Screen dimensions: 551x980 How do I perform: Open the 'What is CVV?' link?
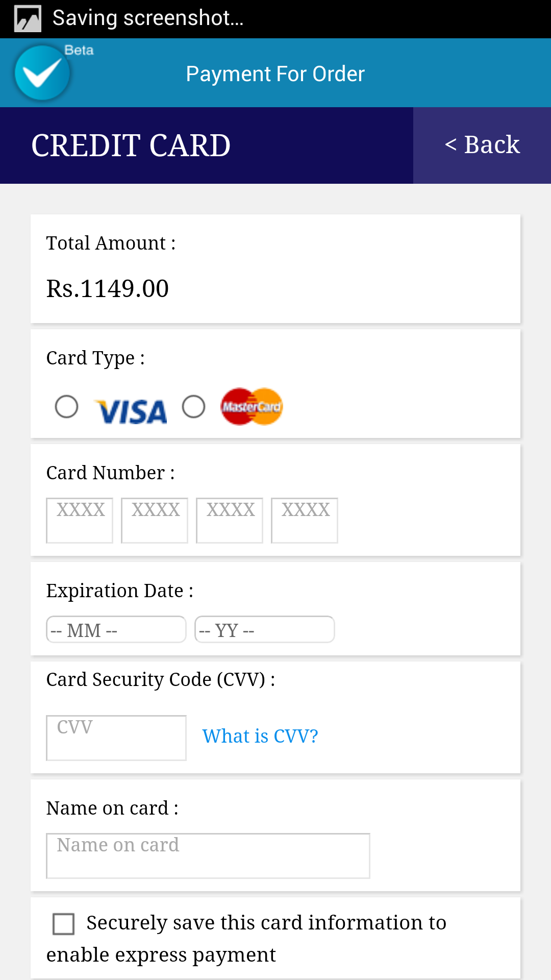[260, 736]
